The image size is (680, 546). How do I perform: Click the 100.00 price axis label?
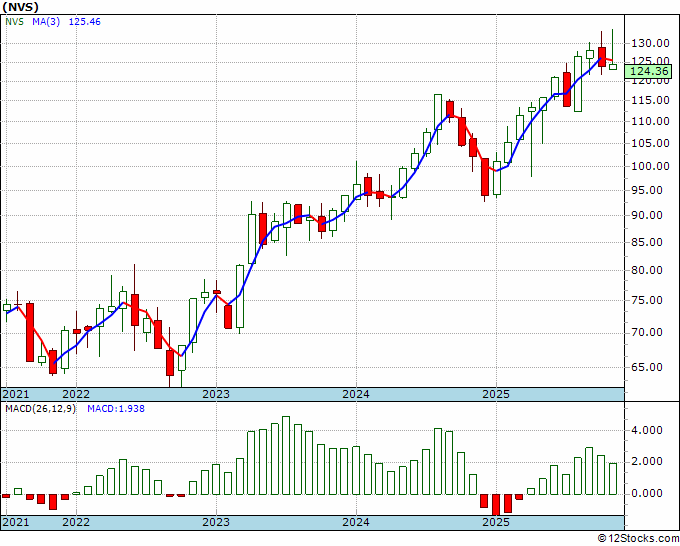coord(650,166)
